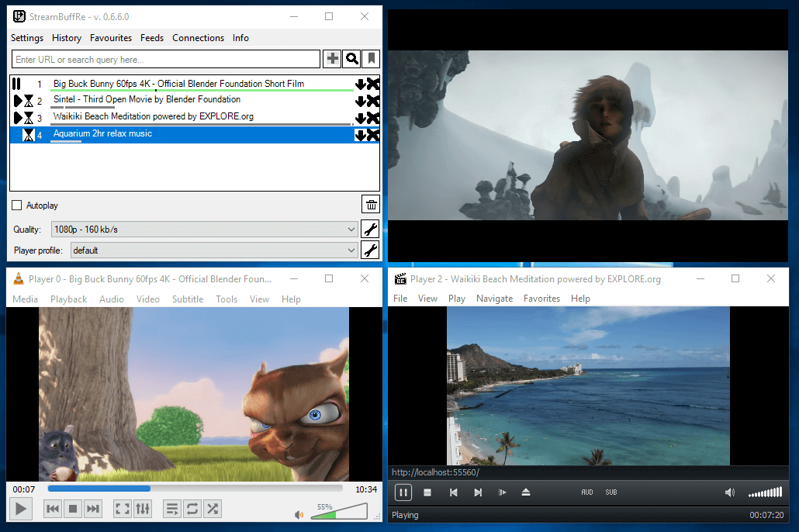
Task: Enable the Autoplay checkbox
Action: pyautogui.click(x=17, y=206)
